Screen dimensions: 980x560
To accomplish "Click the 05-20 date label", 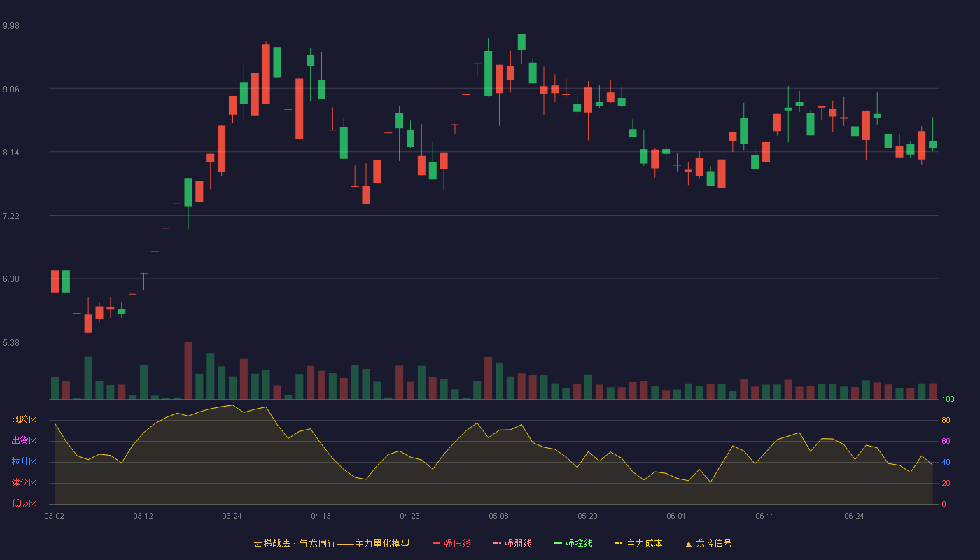I will click(587, 516).
